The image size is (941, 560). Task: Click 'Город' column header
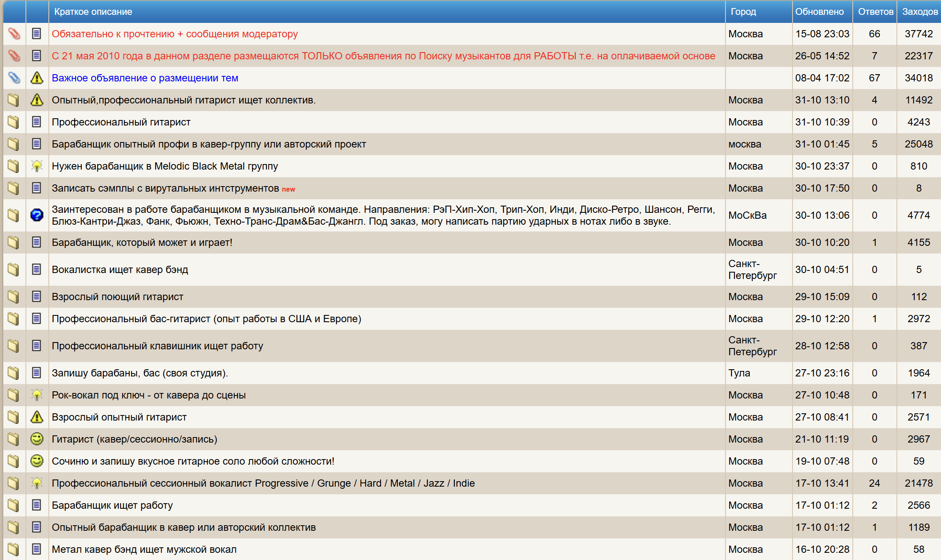point(743,12)
